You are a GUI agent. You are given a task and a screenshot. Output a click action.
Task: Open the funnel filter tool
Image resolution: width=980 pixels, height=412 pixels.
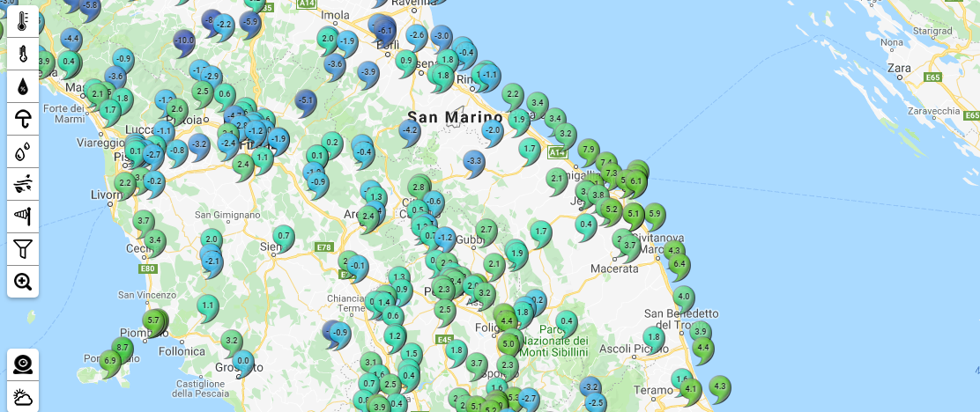click(23, 249)
